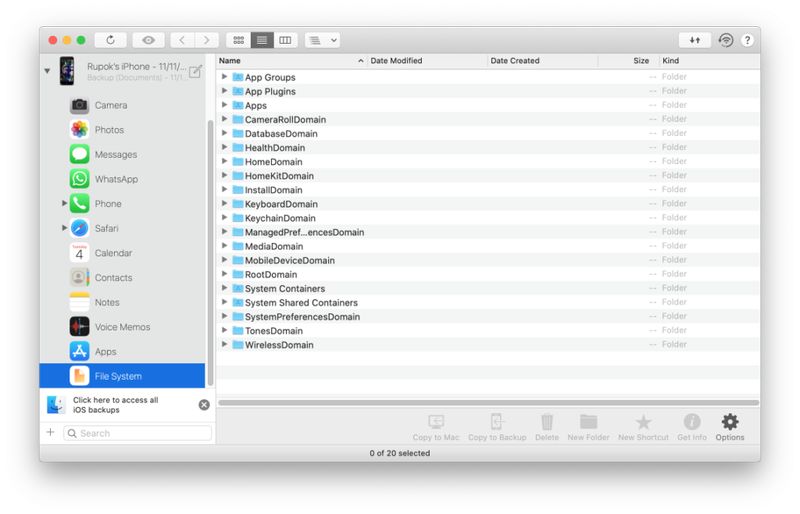
Task: Select the WirelessDomain folder
Action: coord(488,345)
